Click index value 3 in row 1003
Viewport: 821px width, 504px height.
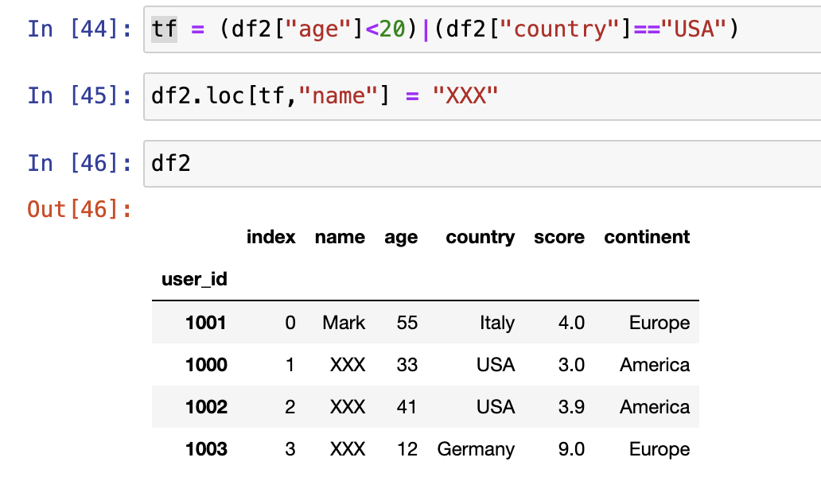pyautogui.click(x=290, y=449)
